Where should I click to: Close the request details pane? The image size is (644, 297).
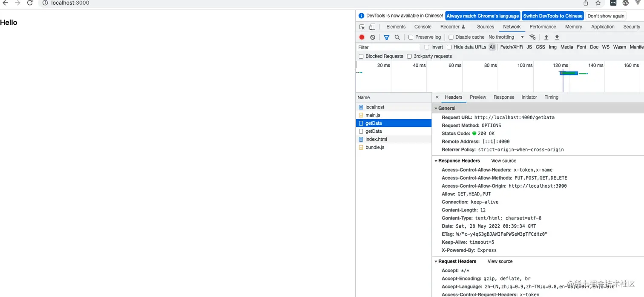pos(437,97)
